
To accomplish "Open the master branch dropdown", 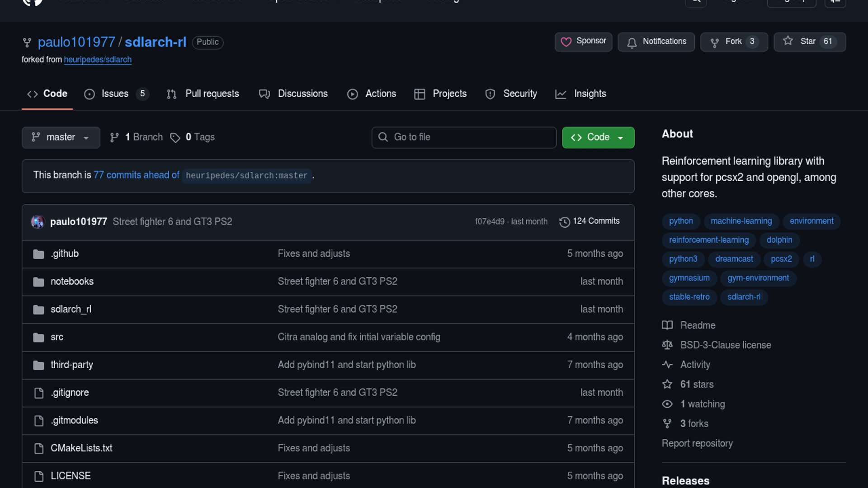I will pyautogui.click(x=61, y=137).
